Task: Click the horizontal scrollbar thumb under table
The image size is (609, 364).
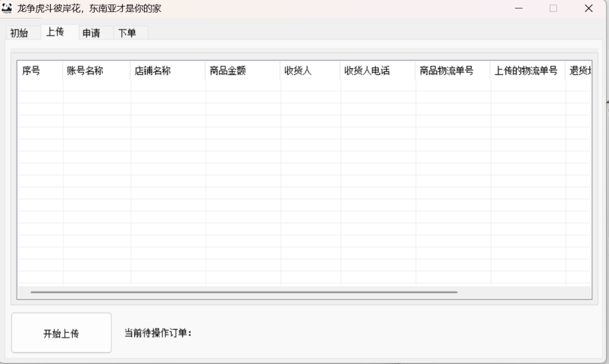Action: tap(244, 292)
